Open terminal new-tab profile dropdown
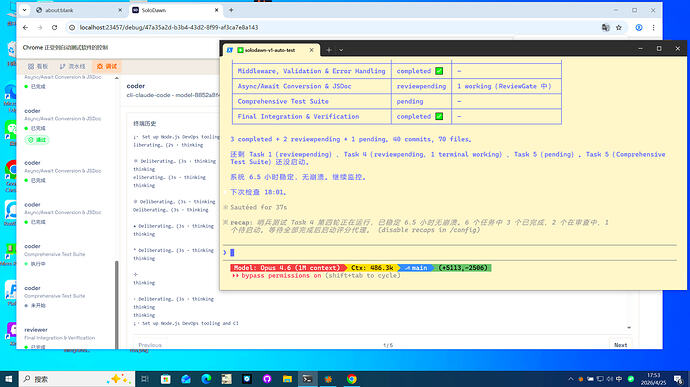 pos(341,50)
